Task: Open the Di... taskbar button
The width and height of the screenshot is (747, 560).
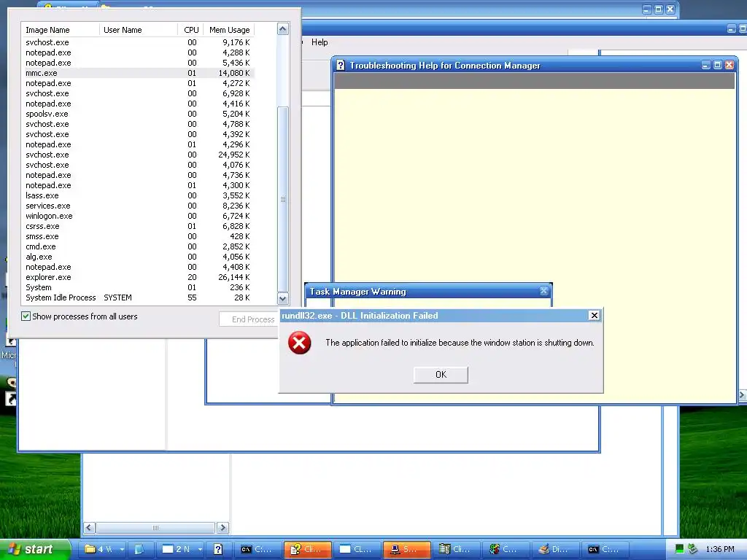Action: (555, 549)
